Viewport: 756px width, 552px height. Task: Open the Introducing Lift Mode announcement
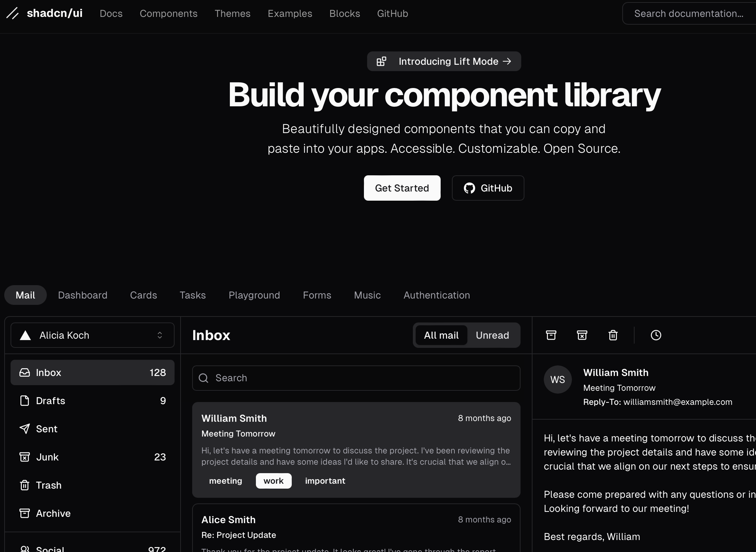(x=444, y=61)
